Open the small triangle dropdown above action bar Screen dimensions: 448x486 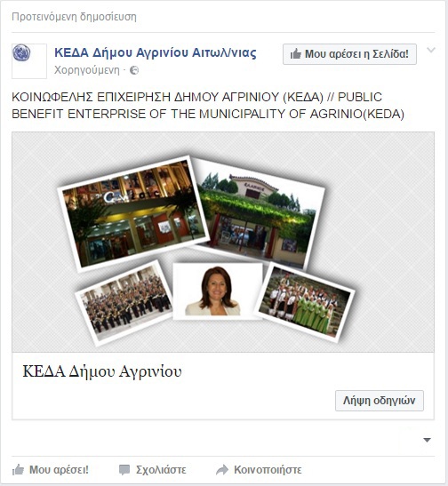(428, 440)
